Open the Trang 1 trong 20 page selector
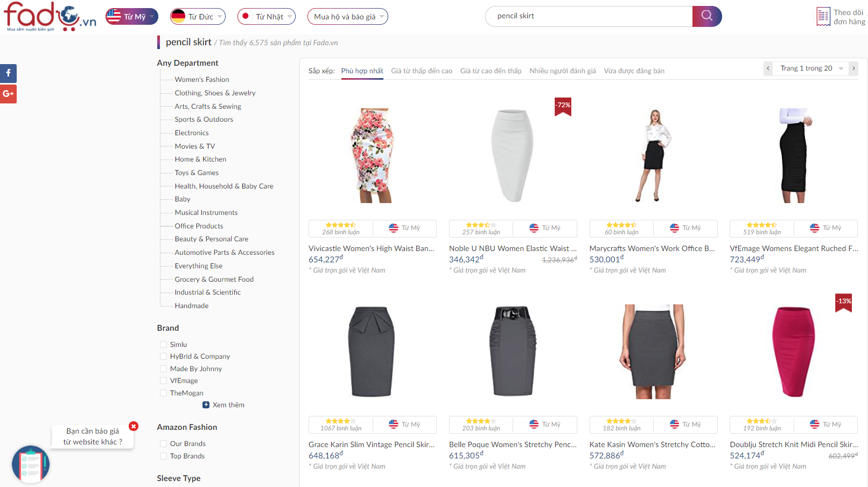Image resolution: width=868 pixels, height=487 pixels. point(811,68)
